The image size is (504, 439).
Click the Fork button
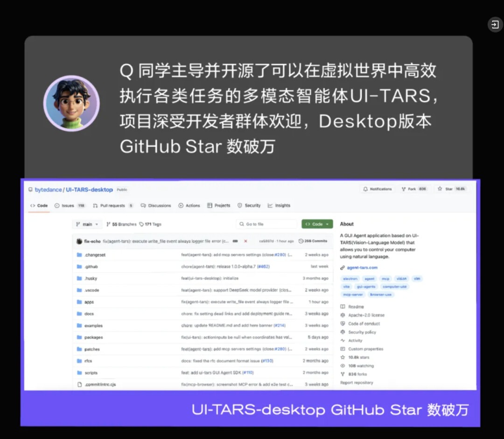pyautogui.click(x=414, y=189)
